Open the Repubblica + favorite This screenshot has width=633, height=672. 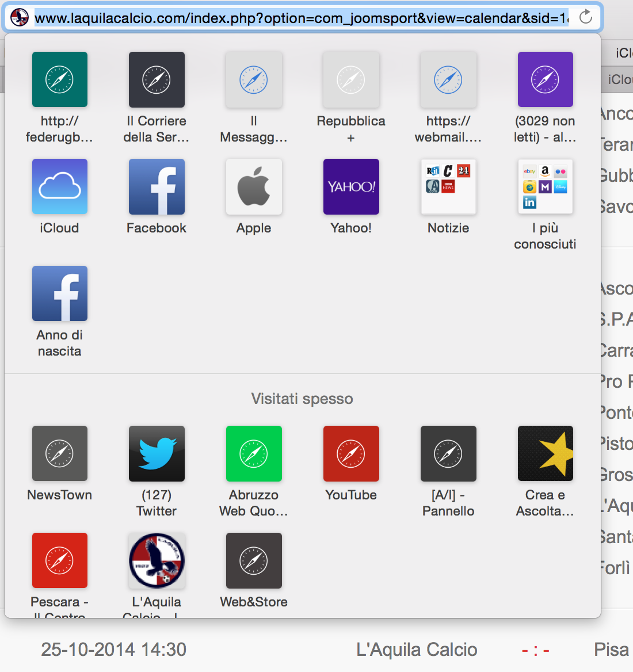coord(351,79)
